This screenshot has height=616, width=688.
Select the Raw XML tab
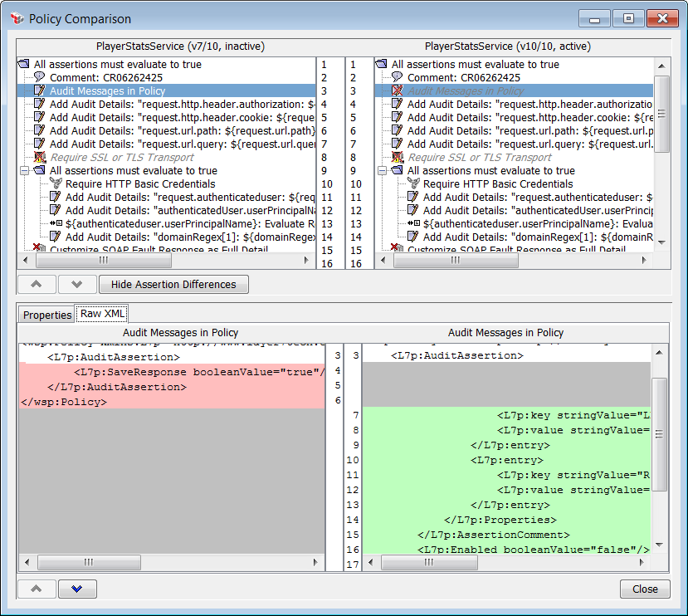102,314
